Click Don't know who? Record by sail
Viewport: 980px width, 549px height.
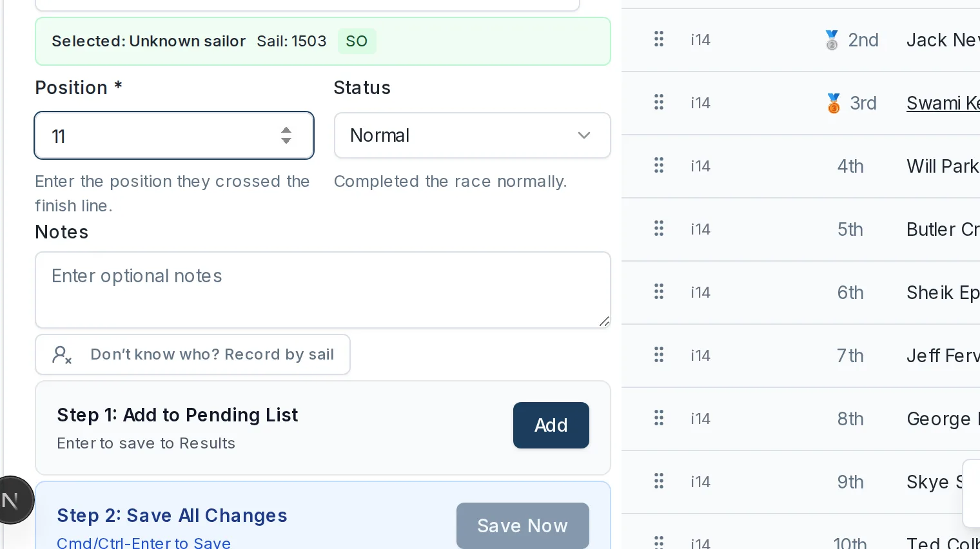(193, 354)
